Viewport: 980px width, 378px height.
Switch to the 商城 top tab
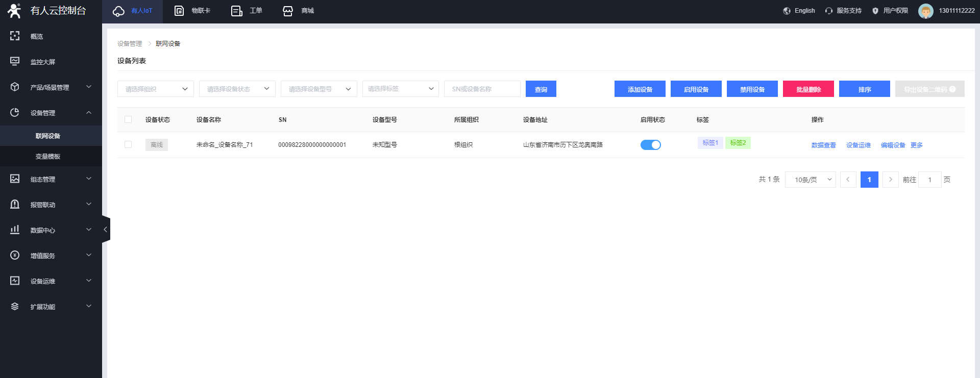click(298, 11)
